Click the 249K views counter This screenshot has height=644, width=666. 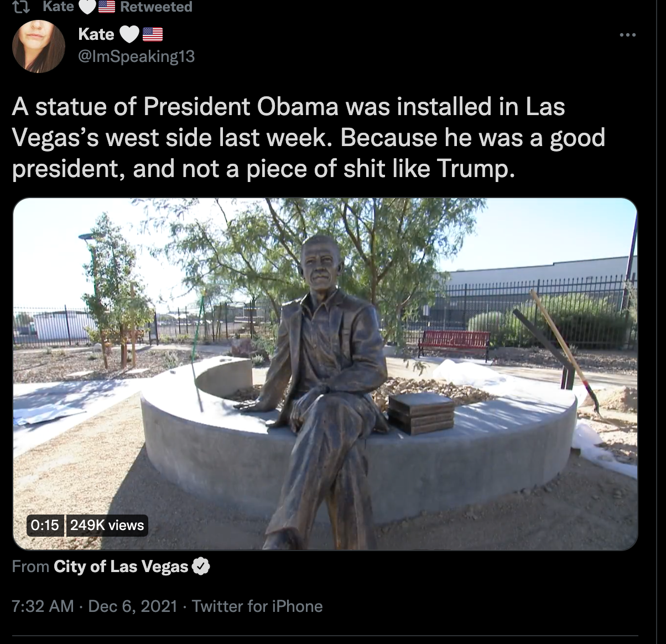(x=107, y=525)
